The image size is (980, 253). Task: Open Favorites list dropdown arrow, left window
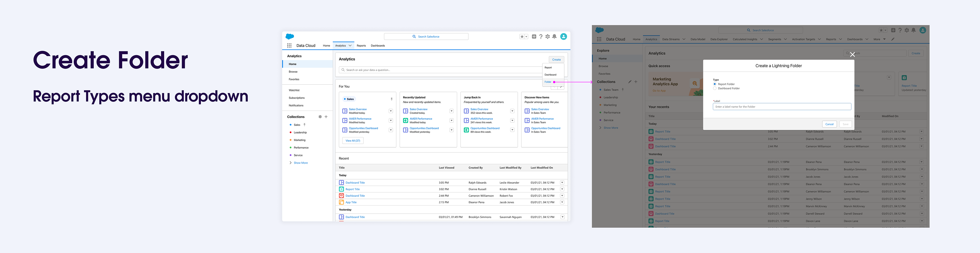(526, 37)
